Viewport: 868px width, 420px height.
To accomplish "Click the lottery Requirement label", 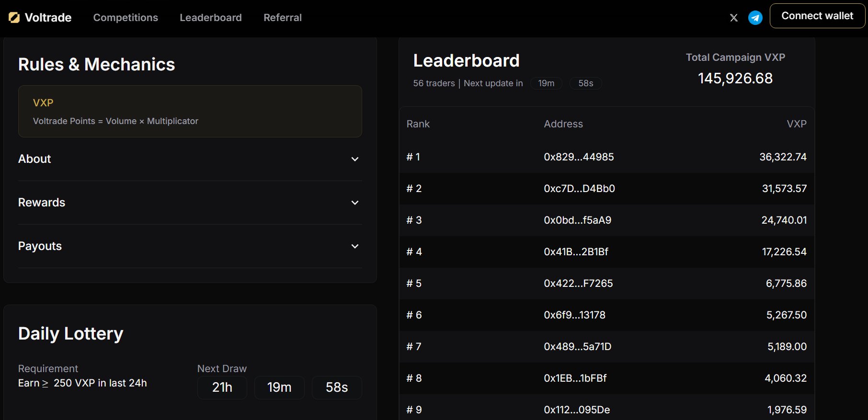I will 48,369.
